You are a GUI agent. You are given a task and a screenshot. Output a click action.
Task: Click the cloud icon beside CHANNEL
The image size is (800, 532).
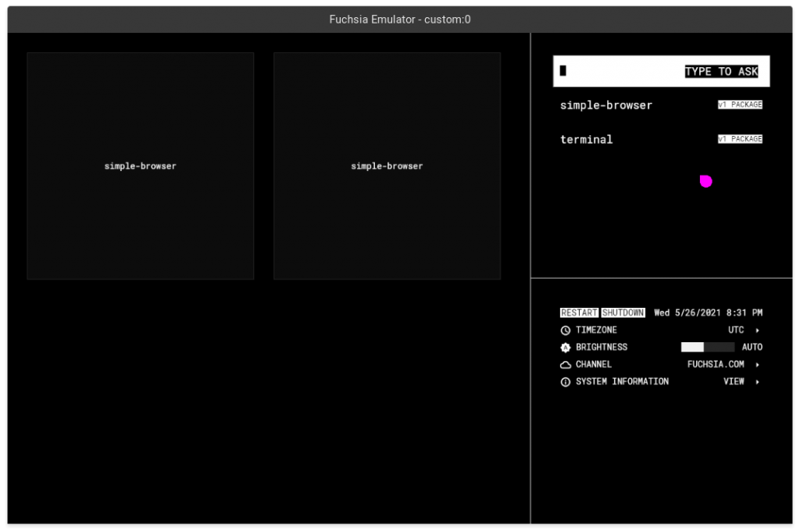pyautogui.click(x=566, y=365)
